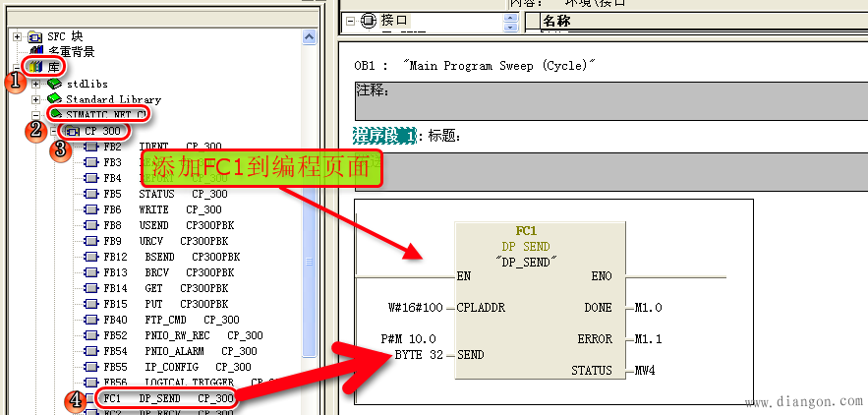The height and width of the screenshot is (415, 868).
Task: Click the SFC 块 folder icon
Action: [x=35, y=35]
